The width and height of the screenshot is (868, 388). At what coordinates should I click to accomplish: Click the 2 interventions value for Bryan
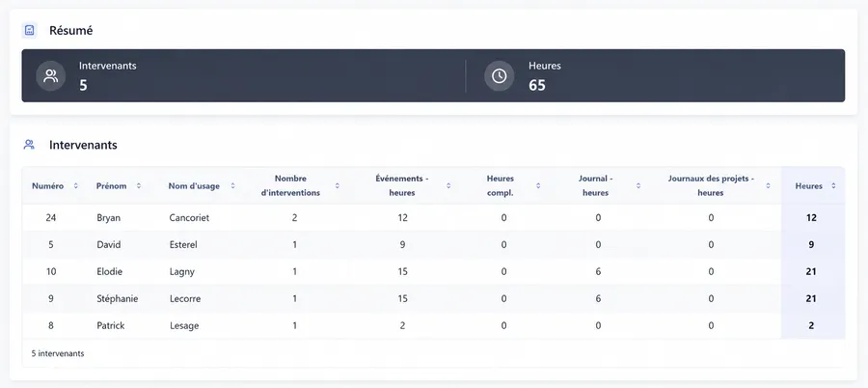click(x=294, y=218)
